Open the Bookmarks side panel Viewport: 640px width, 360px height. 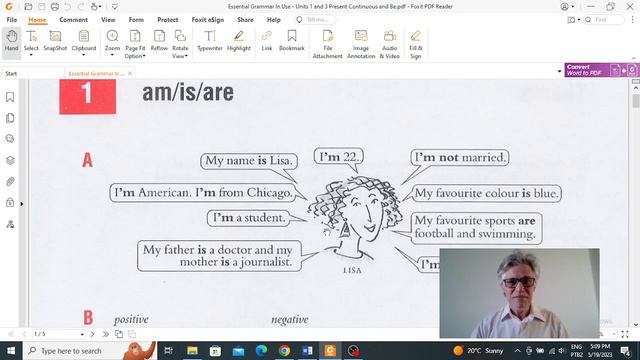pos(10,97)
